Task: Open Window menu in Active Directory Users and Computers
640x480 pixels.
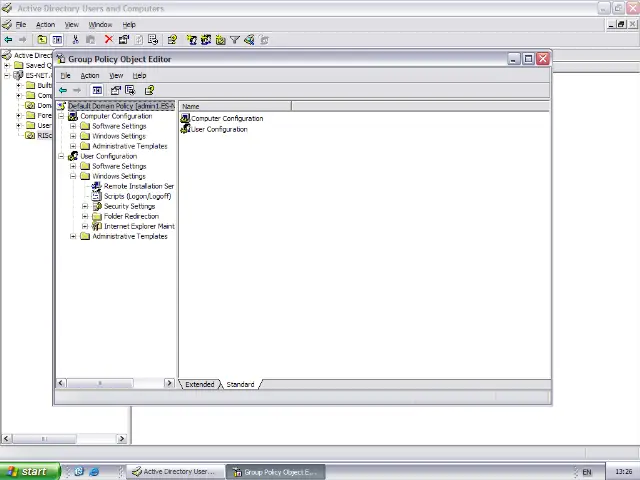Action: click(100, 24)
